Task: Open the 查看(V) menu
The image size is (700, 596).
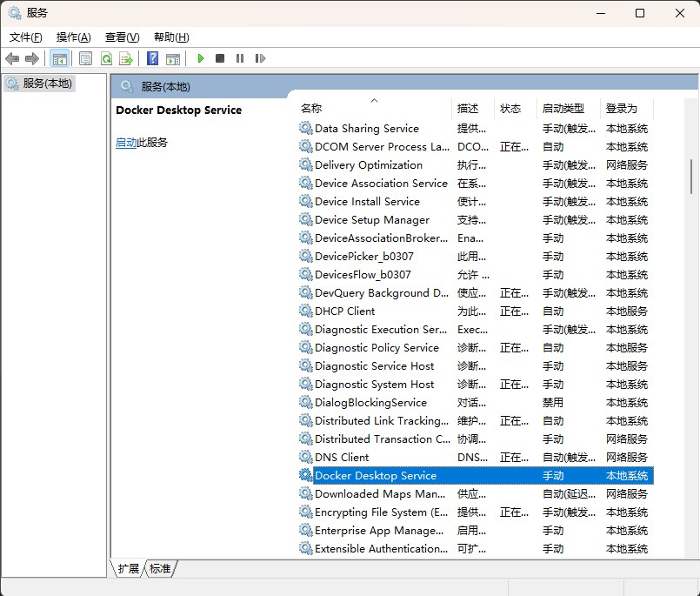Action: pyautogui.click(x=122, y=37)
